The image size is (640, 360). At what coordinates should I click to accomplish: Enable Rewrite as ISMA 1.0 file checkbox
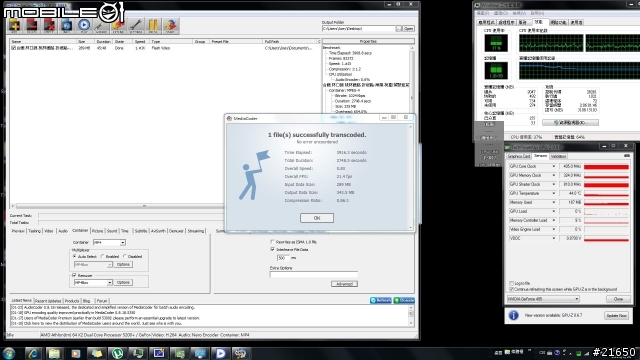[x=272, y=242]
